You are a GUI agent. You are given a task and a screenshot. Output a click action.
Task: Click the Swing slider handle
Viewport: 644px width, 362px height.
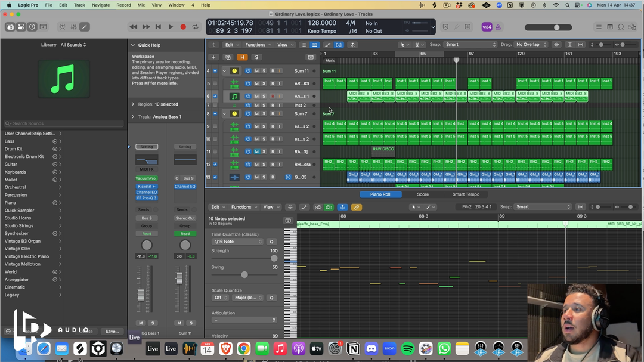(244, 274)
